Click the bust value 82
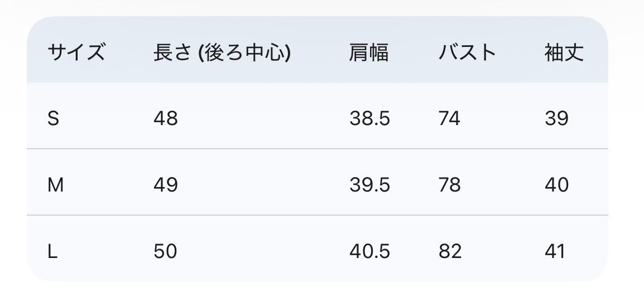 [450, 251]
